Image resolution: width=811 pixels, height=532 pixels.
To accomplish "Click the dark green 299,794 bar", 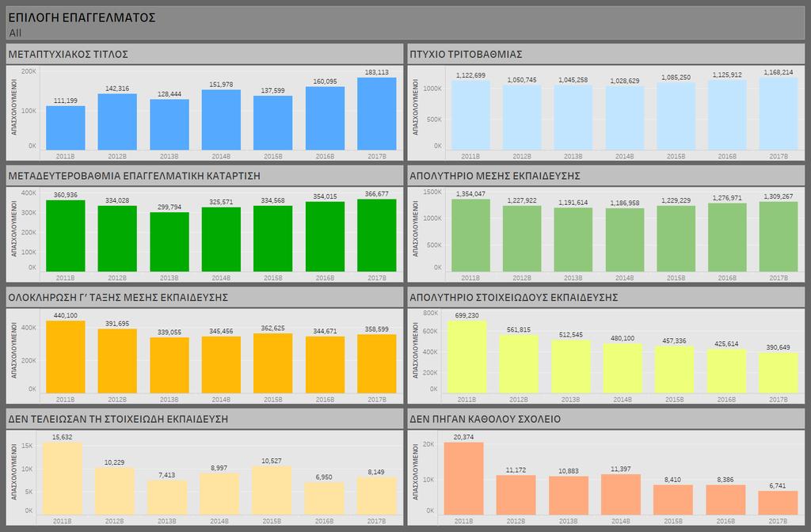I will pyautogui.click(x=169, y=242).
